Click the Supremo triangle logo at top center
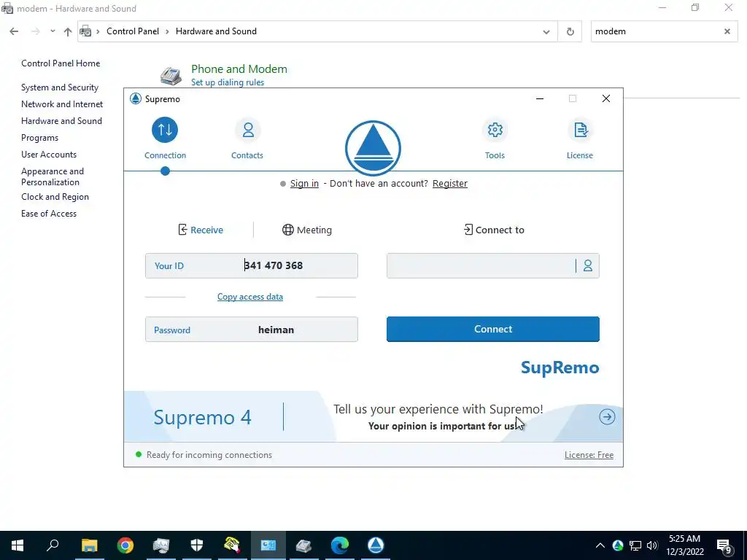The height and width of the screenshot is (560, 747). point(373,147)
